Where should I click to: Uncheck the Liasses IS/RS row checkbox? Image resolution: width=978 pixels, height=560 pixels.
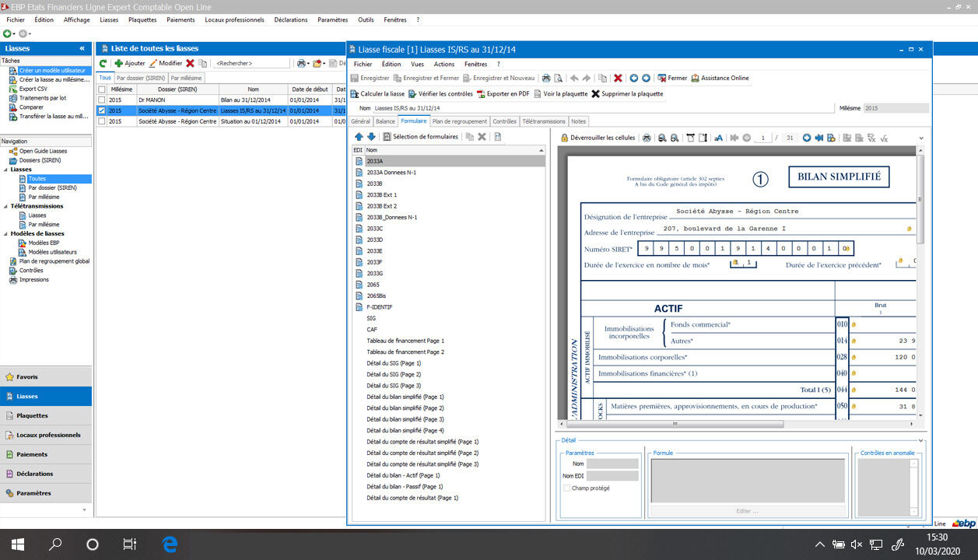(x=101, y=110)
